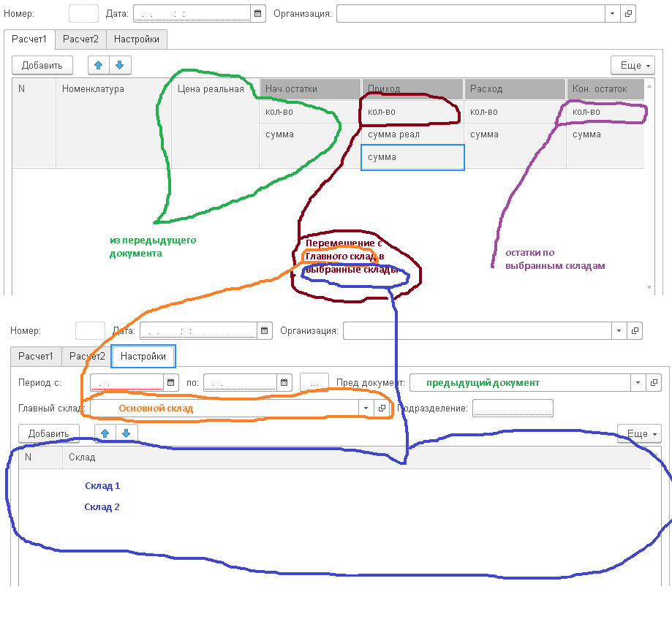This screenshot has height=619, width=672.
Task: Click the Цена реальная column header
Action: (x=211, y=89)
